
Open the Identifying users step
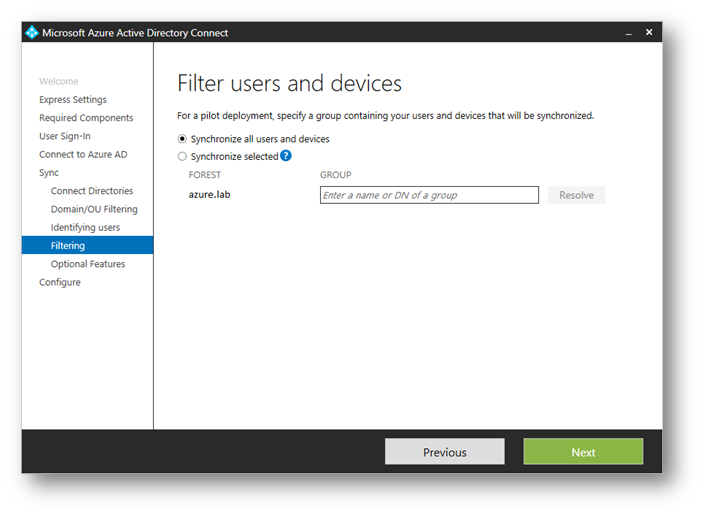pyautogui.click(x=85, y=227)
